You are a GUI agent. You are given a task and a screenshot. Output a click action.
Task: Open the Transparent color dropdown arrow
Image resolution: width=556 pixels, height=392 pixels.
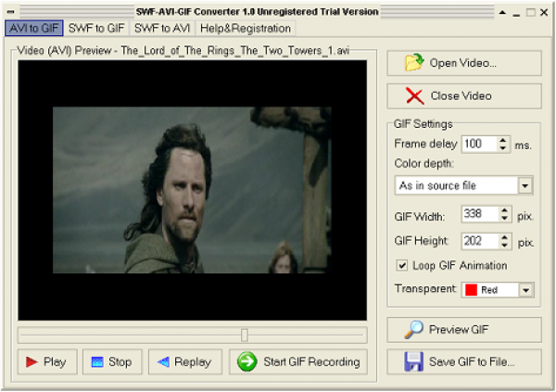[x=526, y=290]
